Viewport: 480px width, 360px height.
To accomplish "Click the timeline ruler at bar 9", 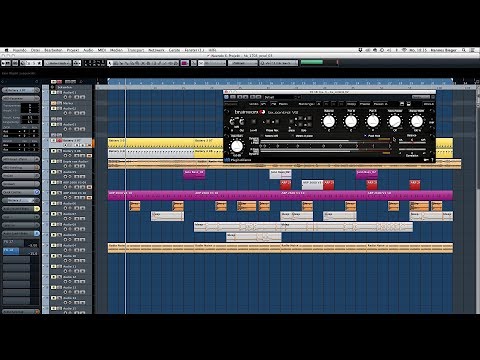I will pyautogui.click(x=195, y=83).
